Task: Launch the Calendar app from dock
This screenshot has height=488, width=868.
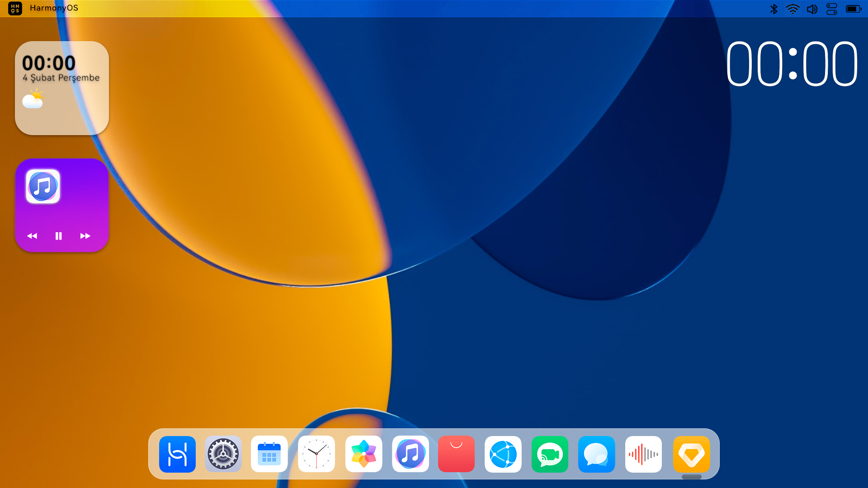Action: point(269,454)
